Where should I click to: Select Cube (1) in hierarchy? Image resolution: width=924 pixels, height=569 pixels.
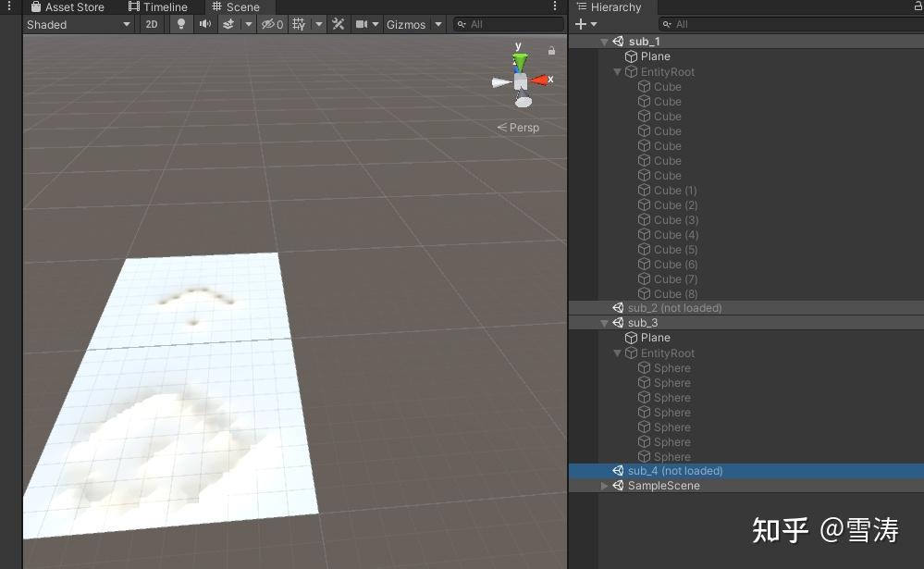click(675, 191)
